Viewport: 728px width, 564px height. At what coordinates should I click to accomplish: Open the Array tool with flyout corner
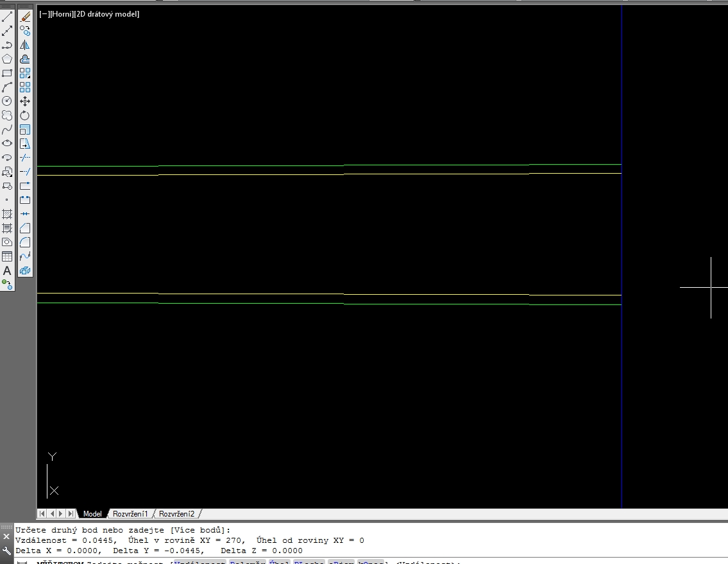click(x=25, y=73)
